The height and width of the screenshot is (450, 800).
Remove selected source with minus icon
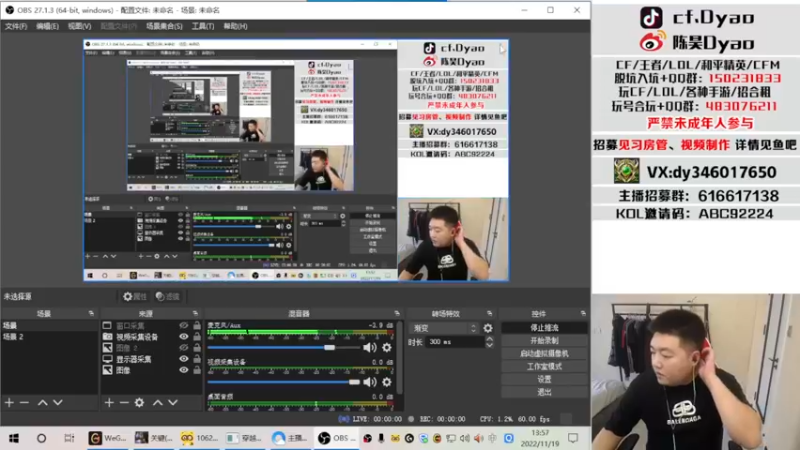pos(124,403)
